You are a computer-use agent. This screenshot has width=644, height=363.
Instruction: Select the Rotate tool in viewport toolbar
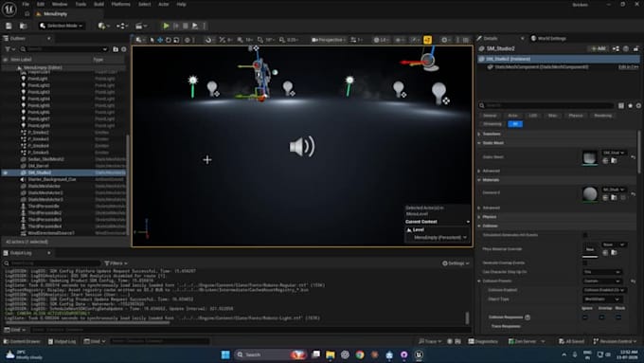click(168, 40)
